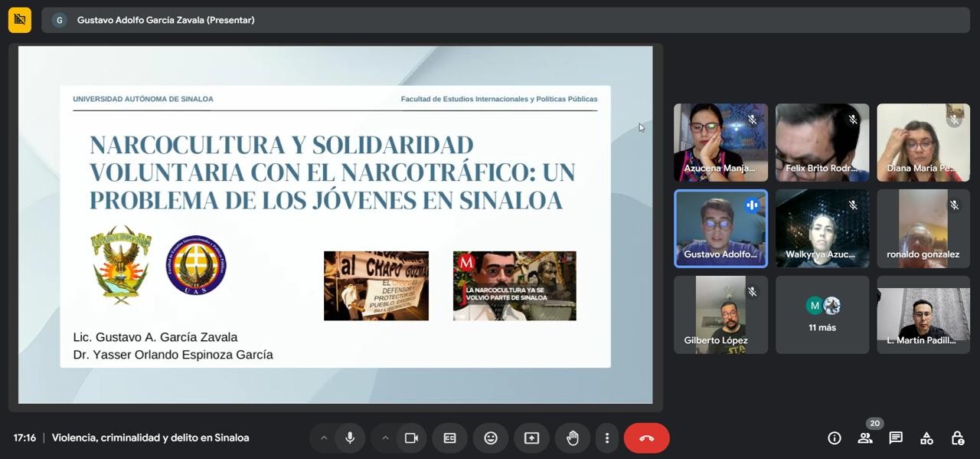Raise hand using the hand icon
The image size is (980, 459).
572,438
